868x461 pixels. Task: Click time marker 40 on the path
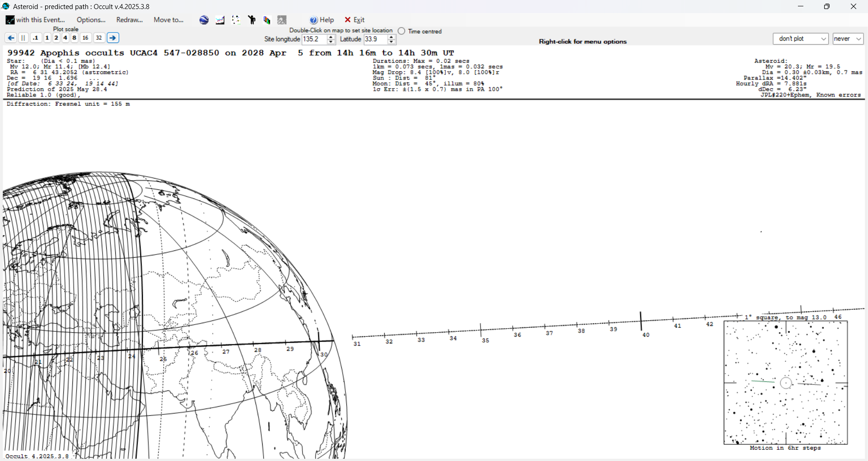646,335
